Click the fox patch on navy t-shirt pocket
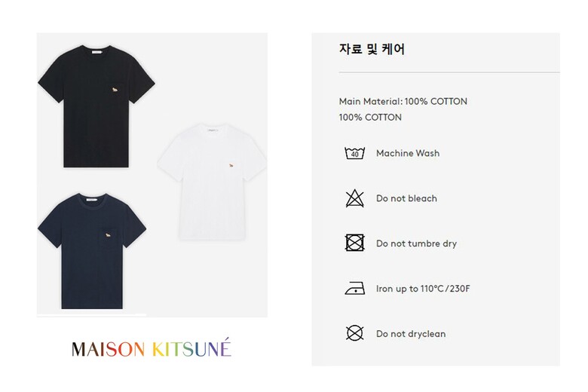 point(108,235)
